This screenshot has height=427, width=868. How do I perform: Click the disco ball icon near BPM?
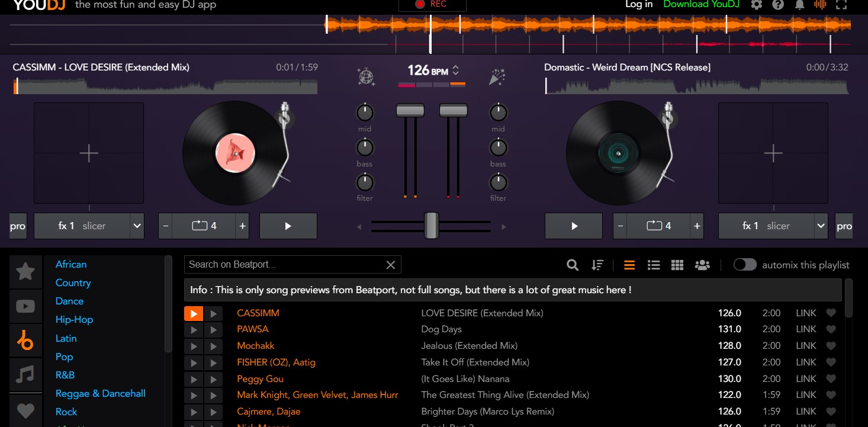[x=366, y=77]
